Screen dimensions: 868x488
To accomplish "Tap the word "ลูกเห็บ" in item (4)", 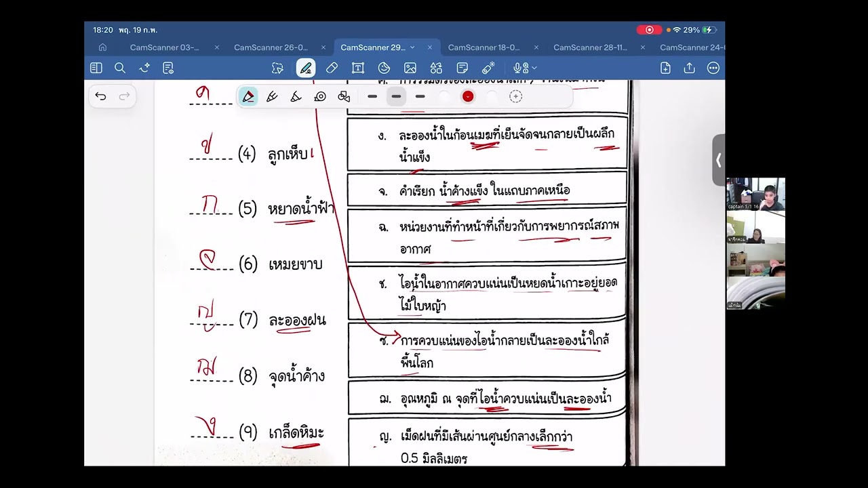I will [x=288, y=155].
